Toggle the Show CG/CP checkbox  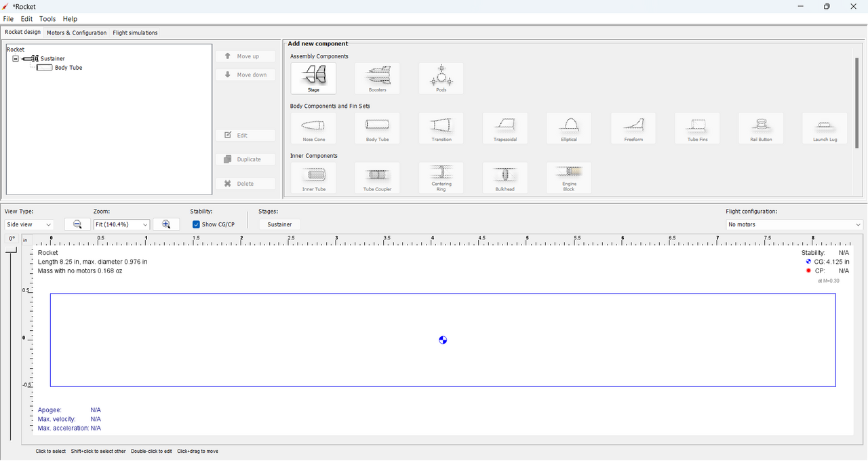(x=196, y=224)
